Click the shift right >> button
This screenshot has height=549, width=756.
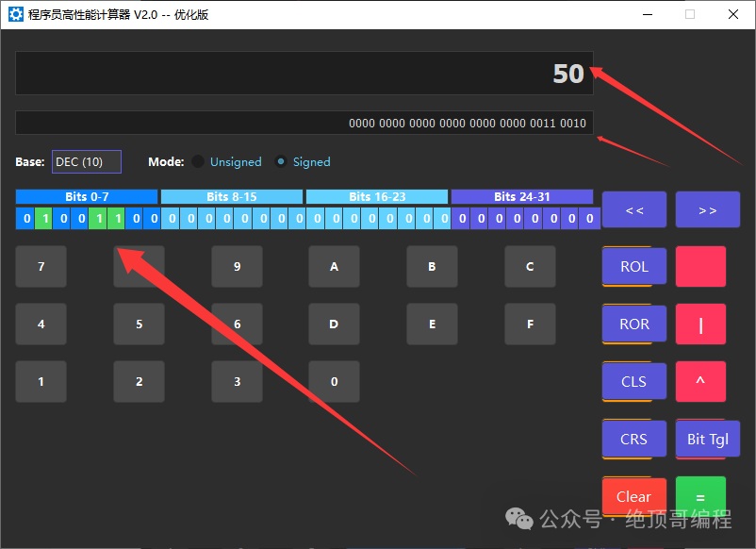pyautogui.click(x=707, y=209)
